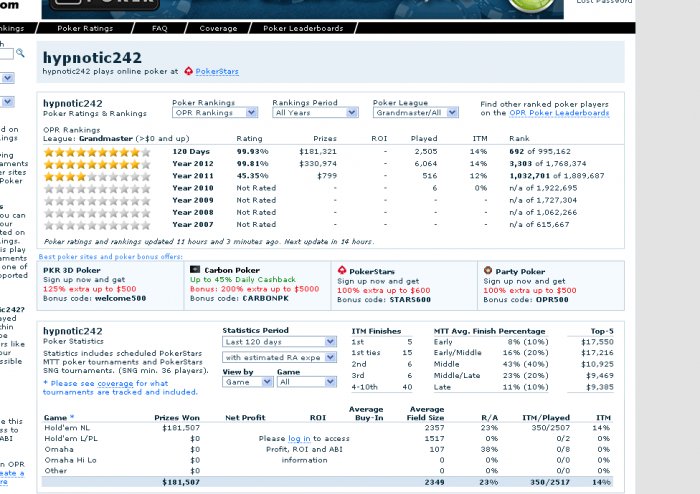700x494 pixels.
Task: Click the PokerStars logo icon in bonus offers
Action: coord(342,270)
